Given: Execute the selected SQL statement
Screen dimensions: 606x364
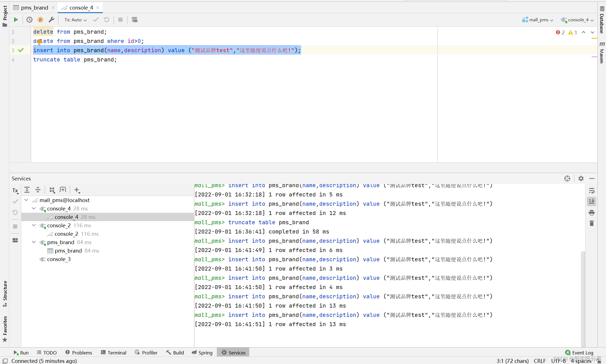Looking at the screenshot, I should [x=16, y=20].
